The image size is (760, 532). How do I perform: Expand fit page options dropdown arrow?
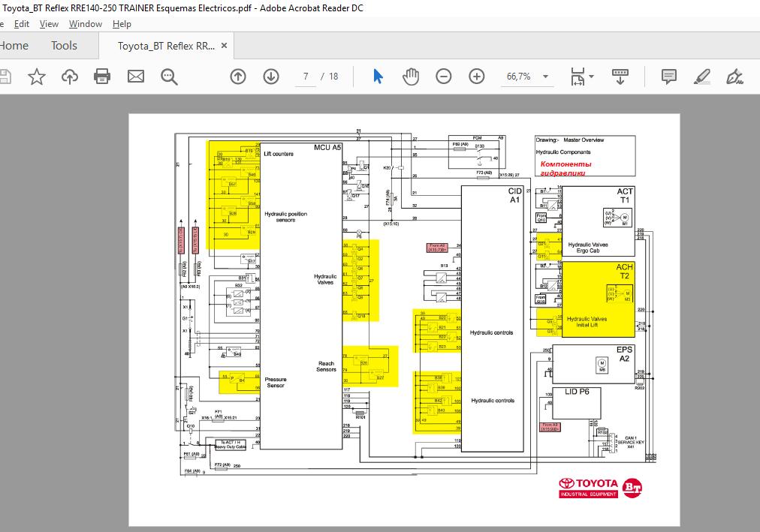(x=591, y=77)
